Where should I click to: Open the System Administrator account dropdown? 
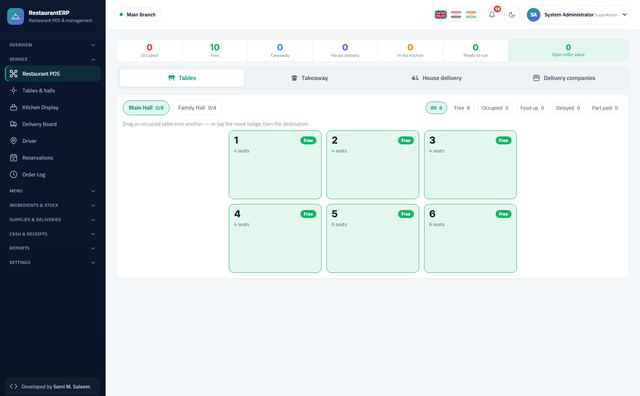pyautogui.click(x=578, y=15)
